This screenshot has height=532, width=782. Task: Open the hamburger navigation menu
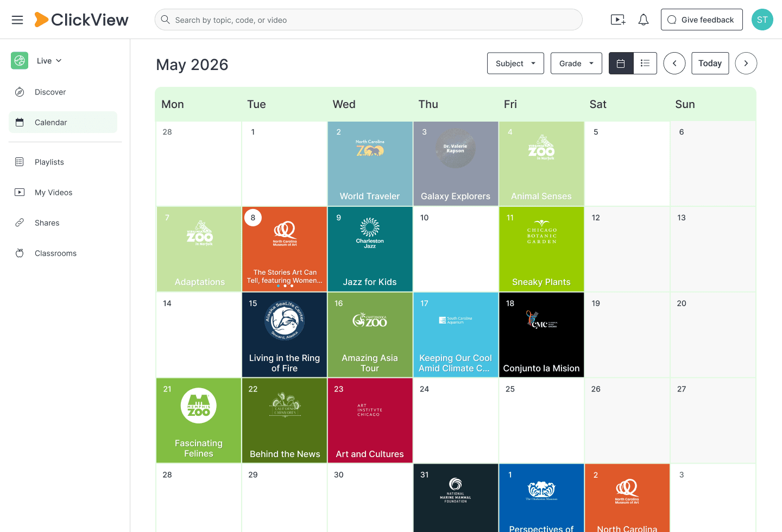point(17,20)
